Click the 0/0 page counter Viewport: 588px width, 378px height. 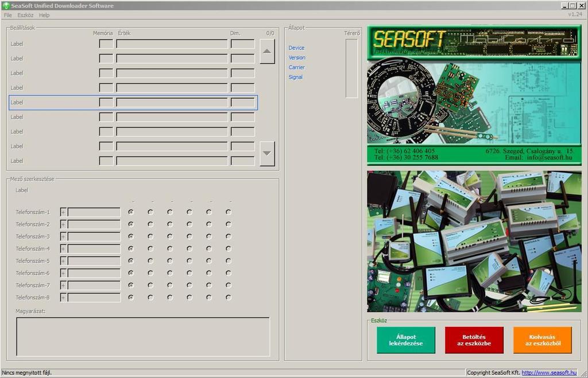pos(270,33)
